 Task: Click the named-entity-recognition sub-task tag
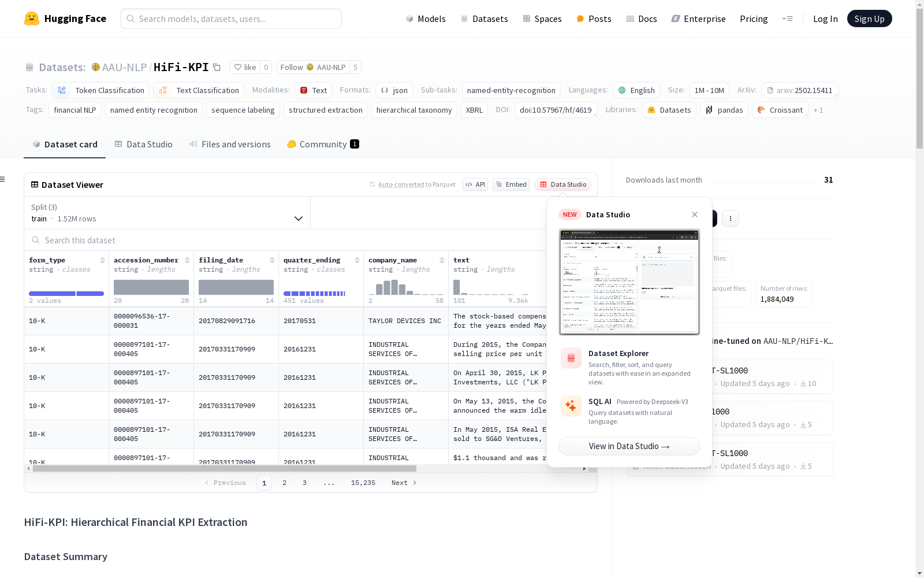point(511,90)
